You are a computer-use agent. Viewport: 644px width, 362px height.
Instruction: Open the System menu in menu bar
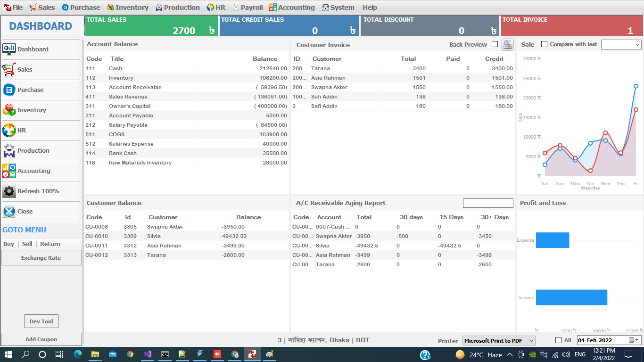point(338,8)
